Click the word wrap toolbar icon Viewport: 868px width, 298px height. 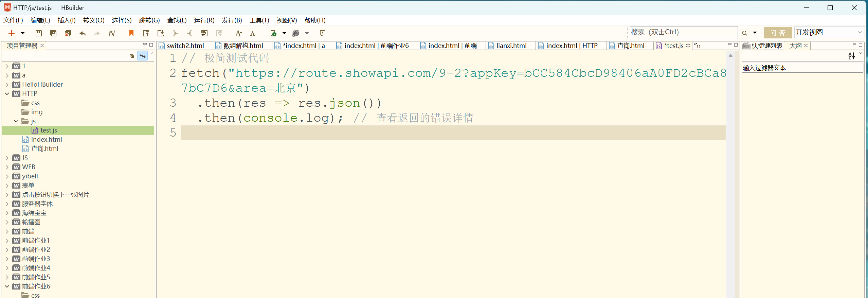204,33
